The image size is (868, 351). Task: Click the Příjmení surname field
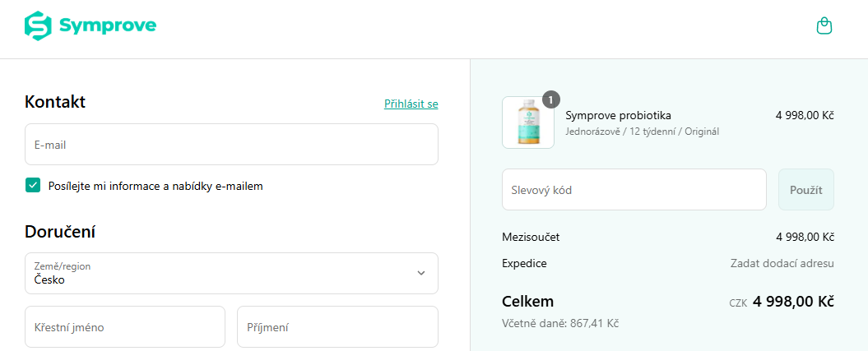pyautogui.click(x=337, y=327)
